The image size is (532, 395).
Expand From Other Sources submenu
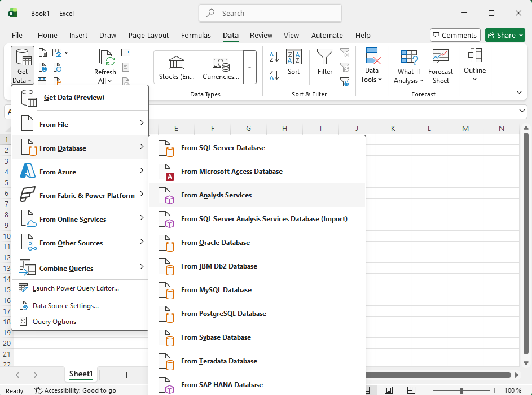click(x=80, y=243)
